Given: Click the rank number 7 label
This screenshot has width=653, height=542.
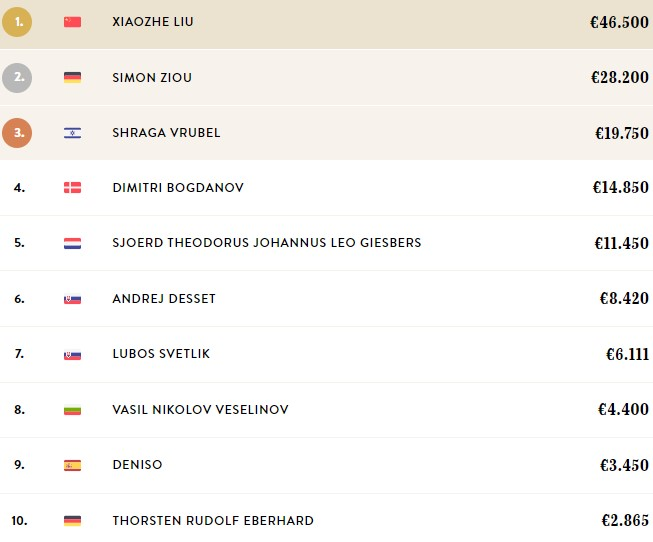Looking at the screenshot, I should [x=19, y=354].
